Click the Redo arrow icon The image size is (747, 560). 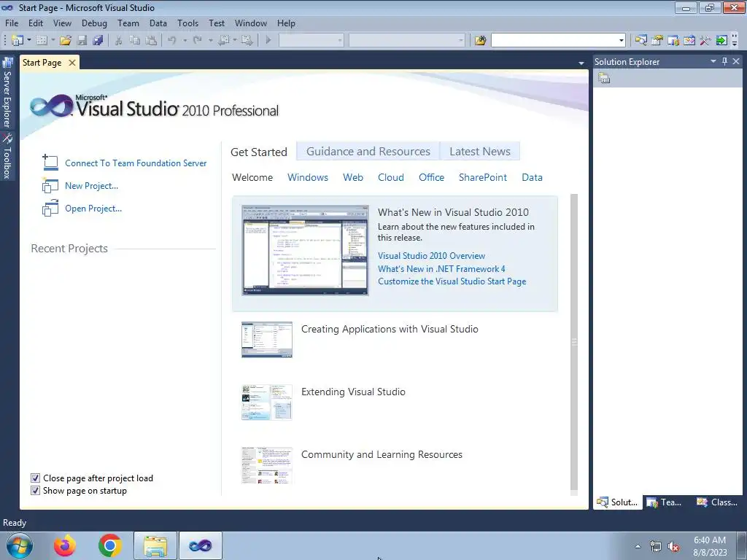tap(198, 41)
